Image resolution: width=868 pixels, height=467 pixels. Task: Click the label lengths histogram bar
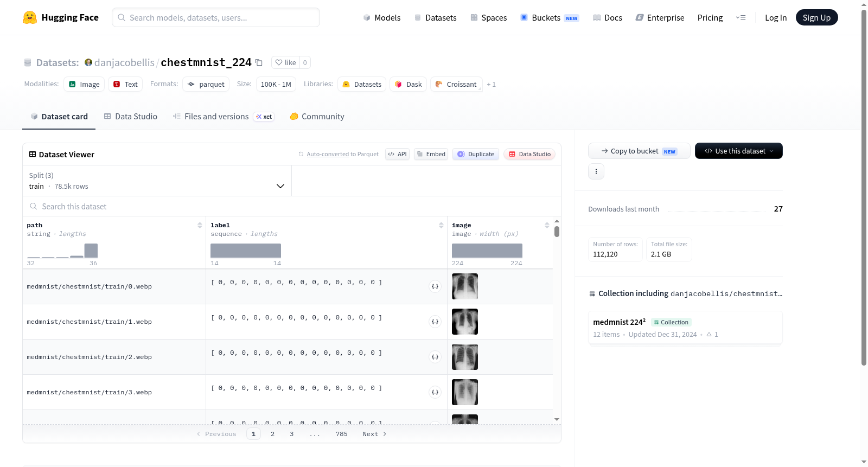coord(246,251)
